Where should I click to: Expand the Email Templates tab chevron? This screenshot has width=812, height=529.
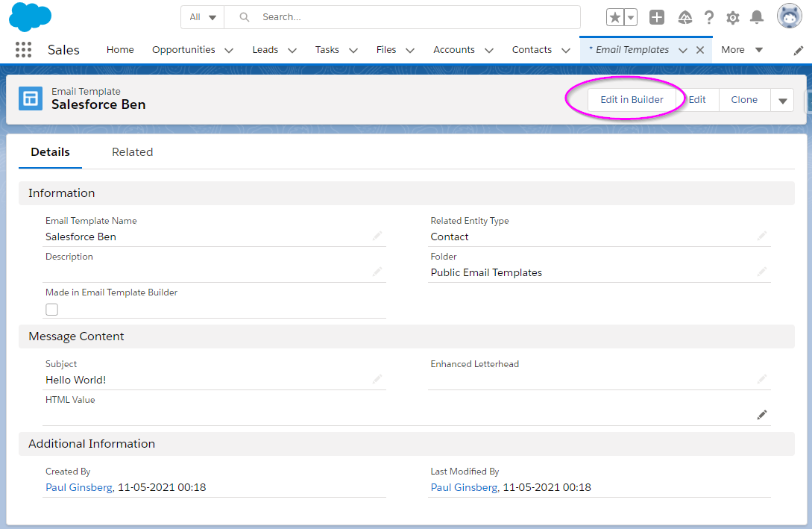click(x=683, y=50)
